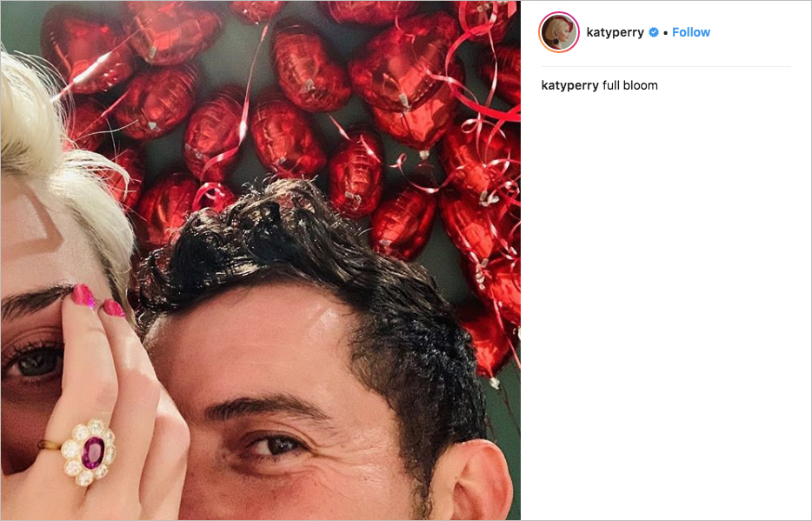Open katyperry username in post header

coord(615,32)
